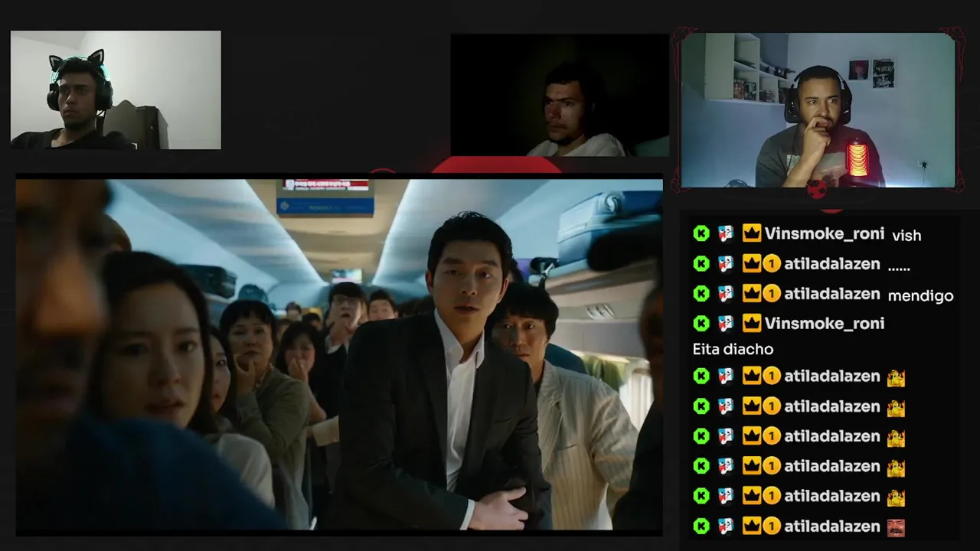Click the pixel-art channel badge on the 'mendigo' row

[x=726, y=294]
